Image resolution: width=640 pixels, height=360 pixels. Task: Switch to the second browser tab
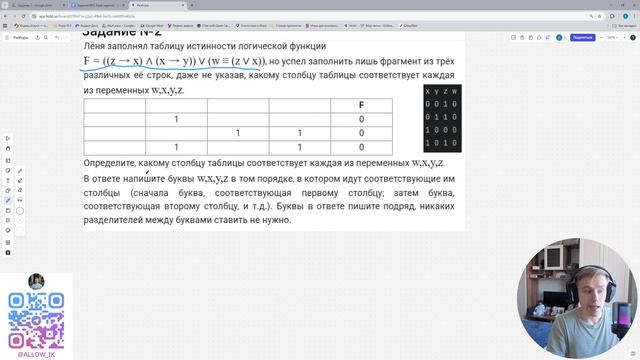coord(98,5)
